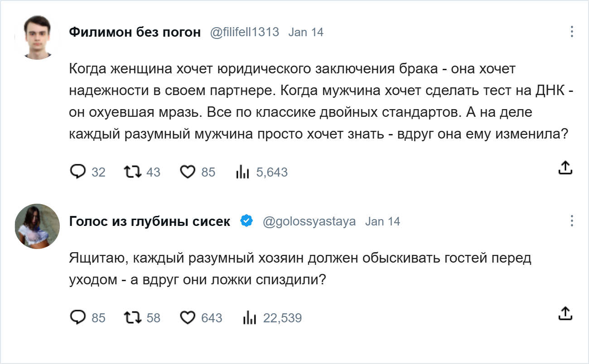
Task: Open the @golossyastaya handle link
Action: pos(309,221)
